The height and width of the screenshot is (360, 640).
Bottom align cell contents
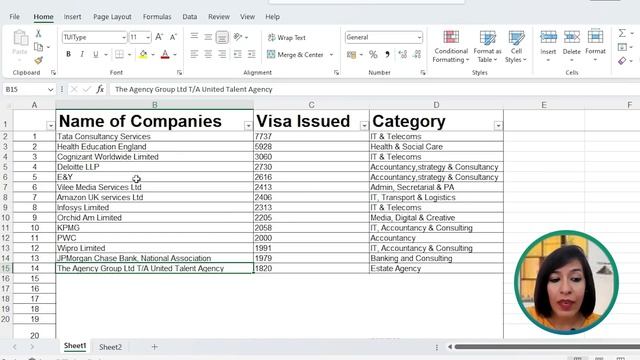click(x=222, y=37)
